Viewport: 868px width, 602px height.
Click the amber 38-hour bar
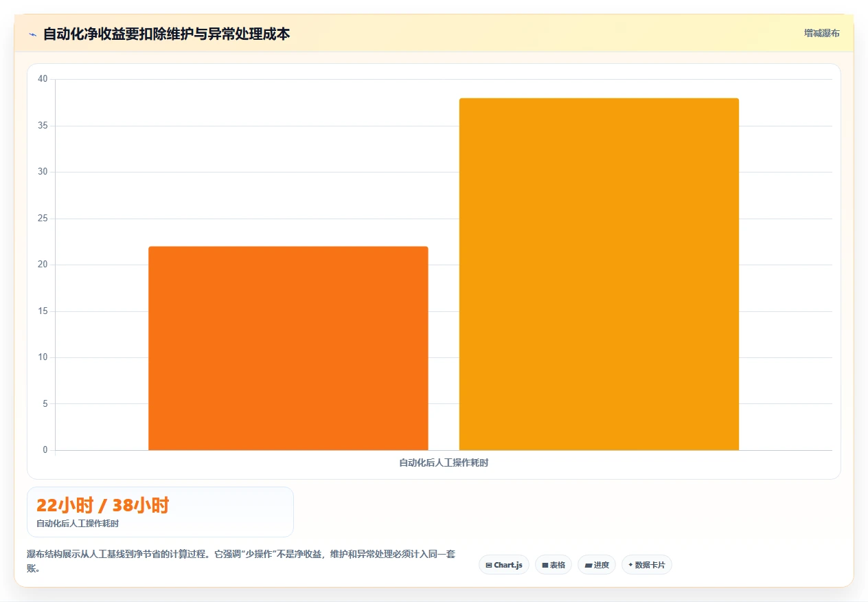[599, 274]
